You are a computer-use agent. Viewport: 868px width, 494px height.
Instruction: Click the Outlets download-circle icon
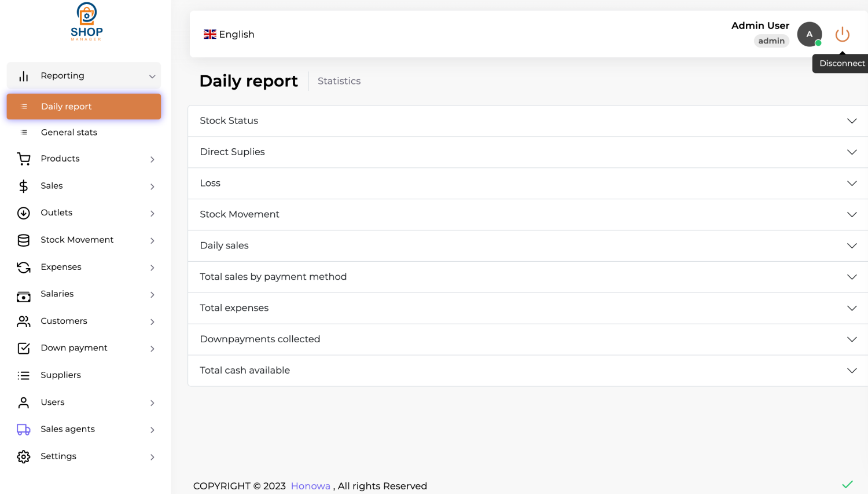pyautogui.click(x=24, y=213)
